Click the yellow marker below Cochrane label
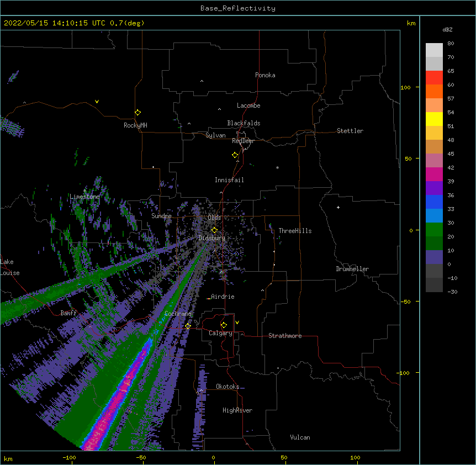 pyautogui.click(x=188, y=326)
